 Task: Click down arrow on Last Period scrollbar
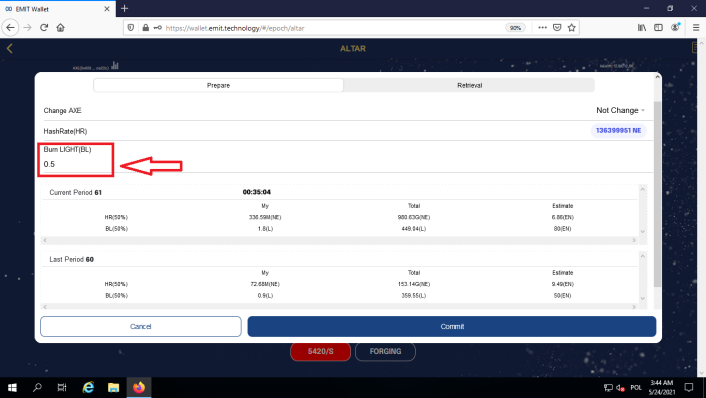(x=643, y=298)
